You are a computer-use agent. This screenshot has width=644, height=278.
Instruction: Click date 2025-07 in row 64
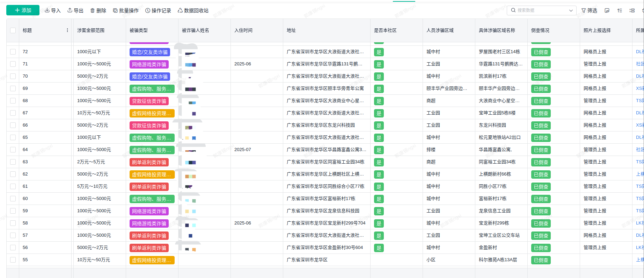point(243,150)
